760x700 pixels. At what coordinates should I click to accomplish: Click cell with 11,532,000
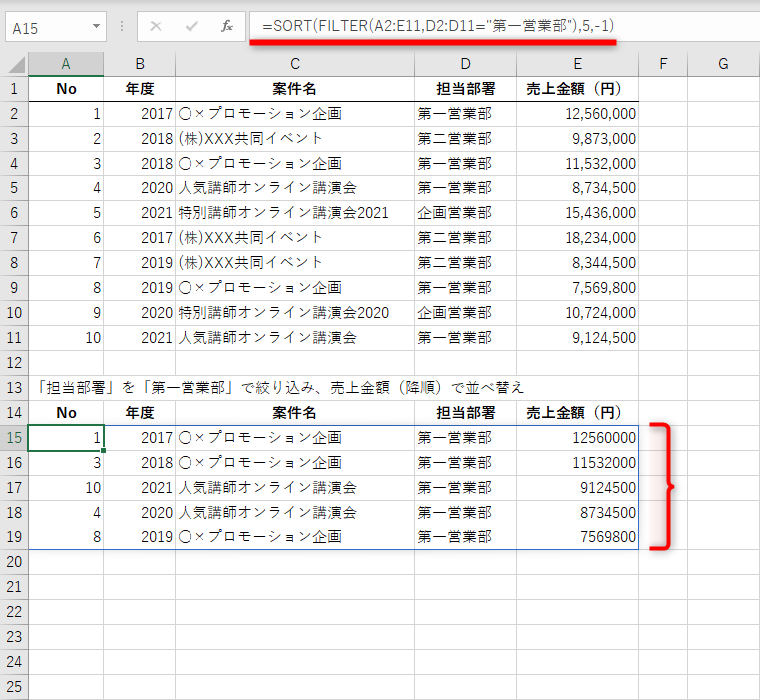pos(577,164)
